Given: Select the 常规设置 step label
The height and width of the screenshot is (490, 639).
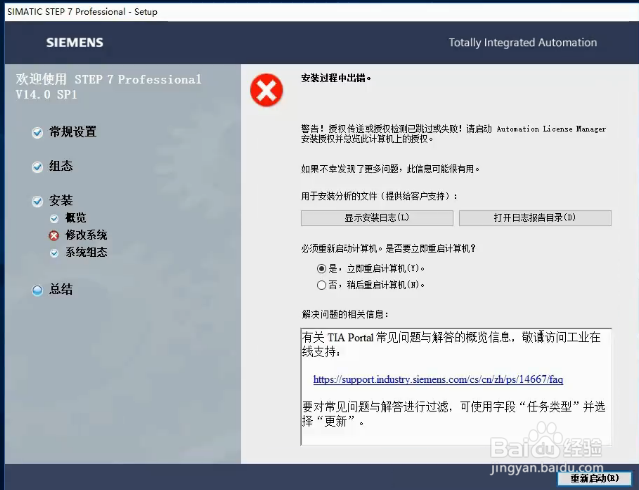Looking at the screenshot, I should 73,132.
